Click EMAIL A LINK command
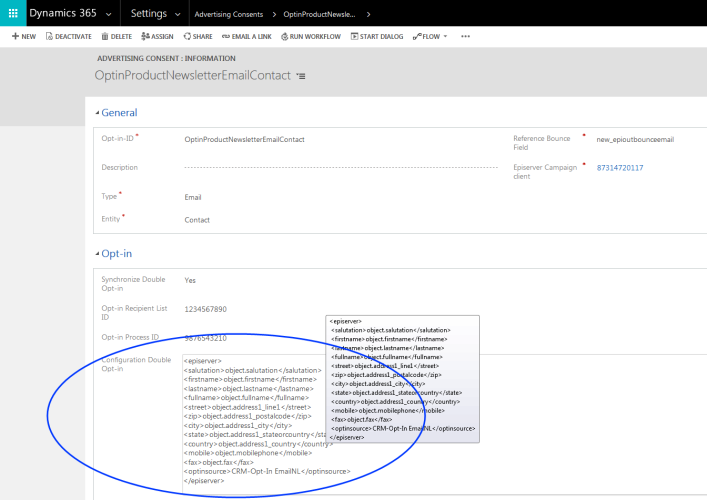The width and height of the screenshot is (707, 500). coord(247,36)
